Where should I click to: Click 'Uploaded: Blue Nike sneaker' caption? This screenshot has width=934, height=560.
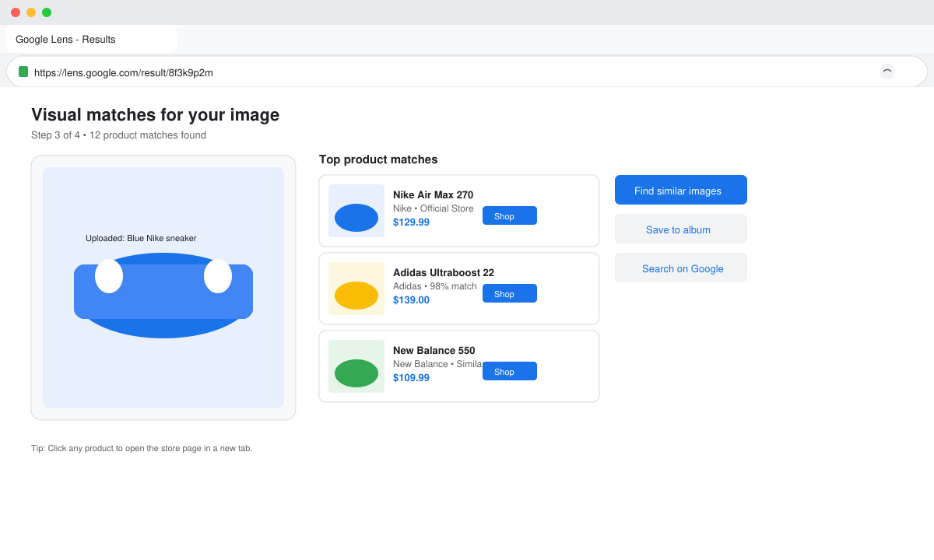point(141,238)
